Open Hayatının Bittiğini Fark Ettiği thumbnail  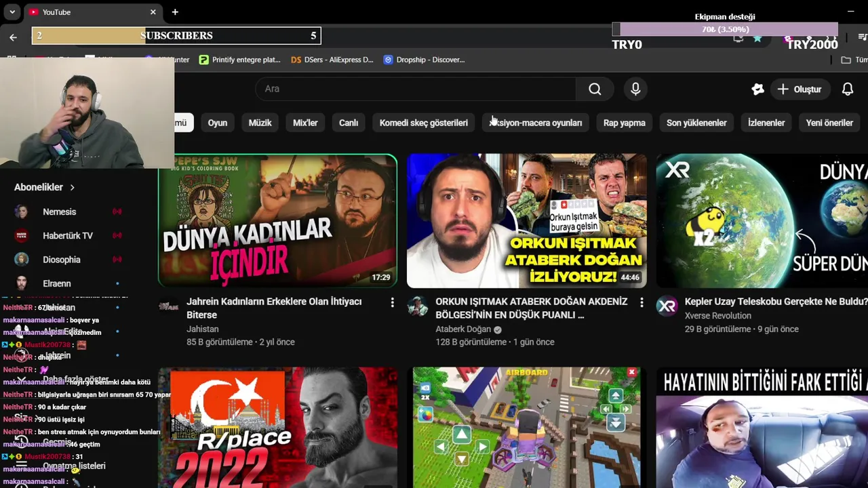coord(762,428)
